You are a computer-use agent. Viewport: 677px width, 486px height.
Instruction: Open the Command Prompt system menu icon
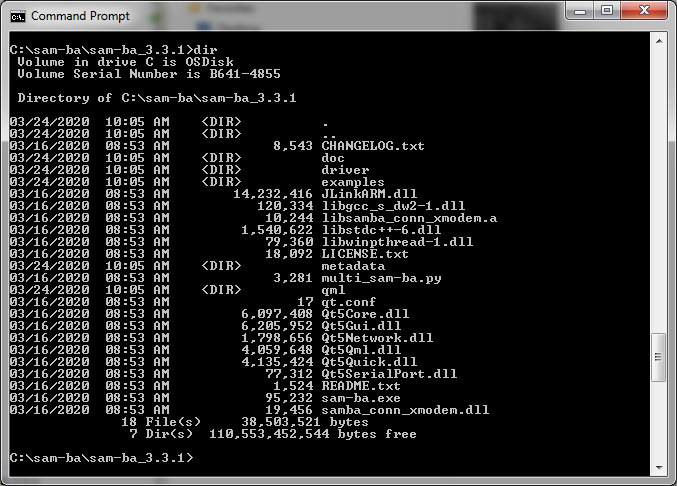tap(18, 15)
